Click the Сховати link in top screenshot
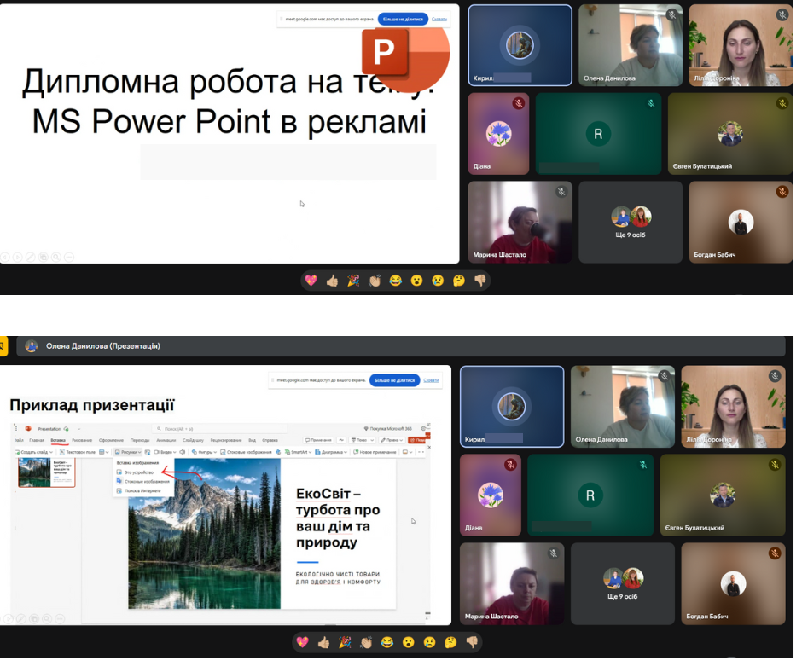This screenshot has height=672, width=802. point(439,19)
